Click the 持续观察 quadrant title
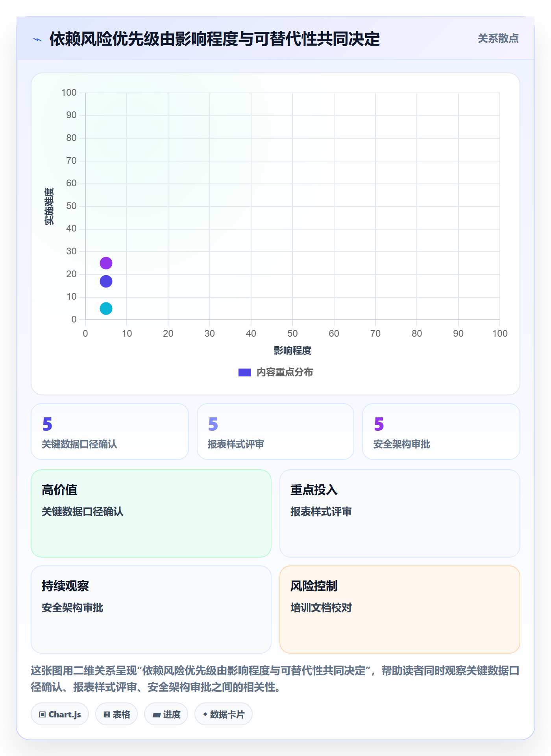Image resolution: width=551 pixels, height=756 pixels. (x=65, y=586)
